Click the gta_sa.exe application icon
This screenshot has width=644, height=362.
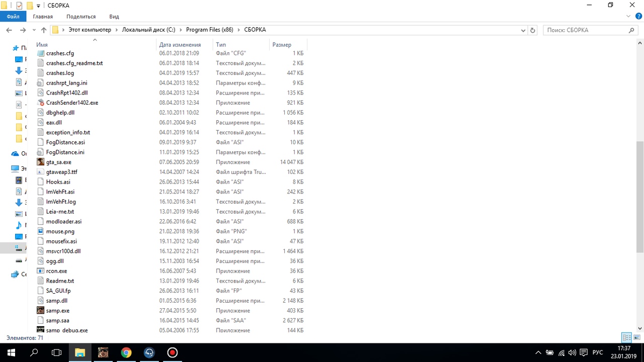41,162
